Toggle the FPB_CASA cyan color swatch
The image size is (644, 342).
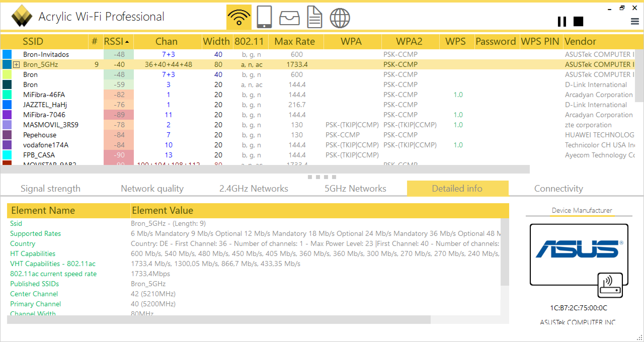(x=7, y=155)
